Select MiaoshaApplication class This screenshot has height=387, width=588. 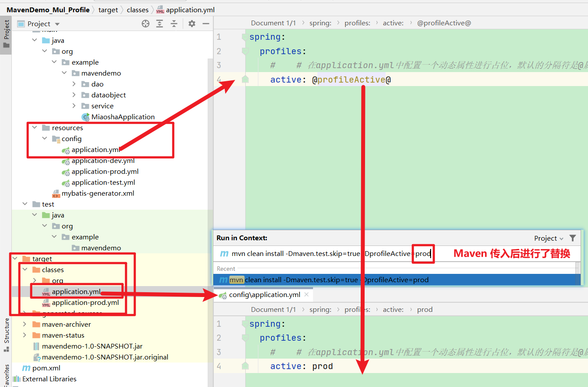pos(118,117)
